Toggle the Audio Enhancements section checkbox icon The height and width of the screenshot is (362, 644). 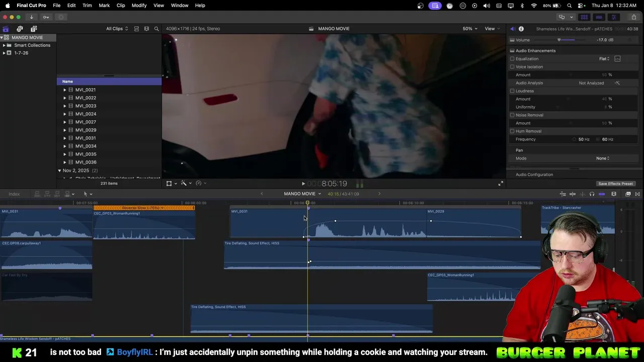coord(512,51)
